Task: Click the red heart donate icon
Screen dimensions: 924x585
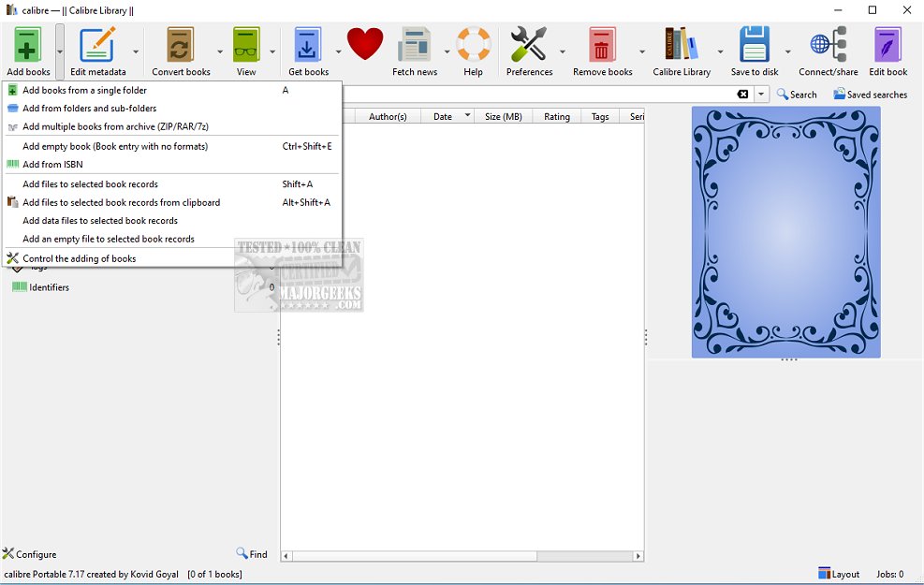Action: (x=364, y=44)
